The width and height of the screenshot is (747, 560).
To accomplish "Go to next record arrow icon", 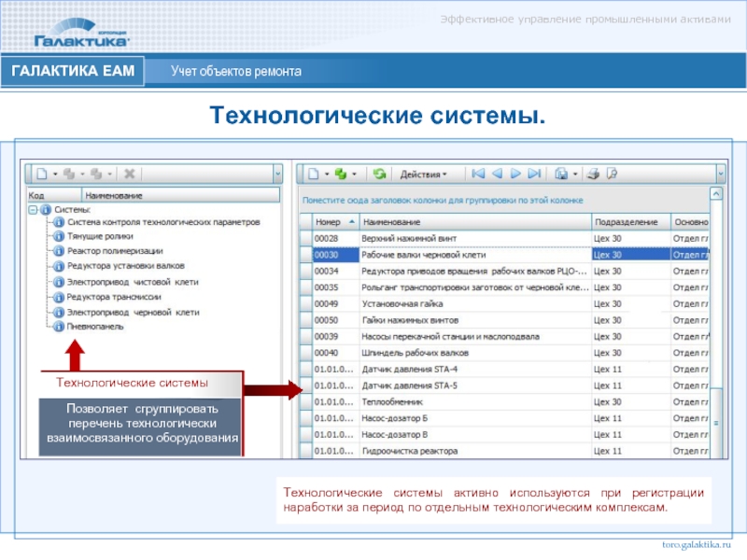I will click(x=515, y=174).
